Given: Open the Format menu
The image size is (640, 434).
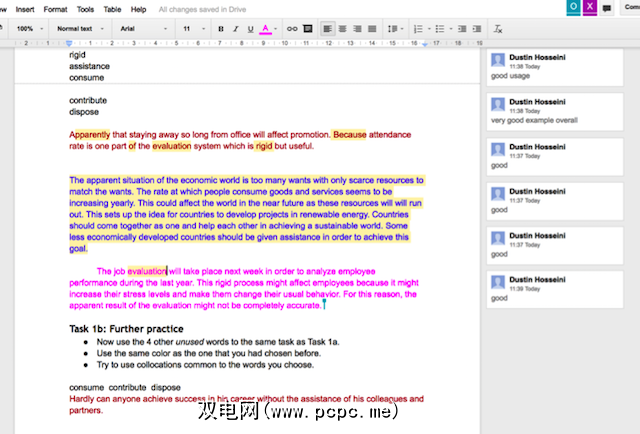Looking at the screenshot, I should pyautogui.click(x=55, y=9).
